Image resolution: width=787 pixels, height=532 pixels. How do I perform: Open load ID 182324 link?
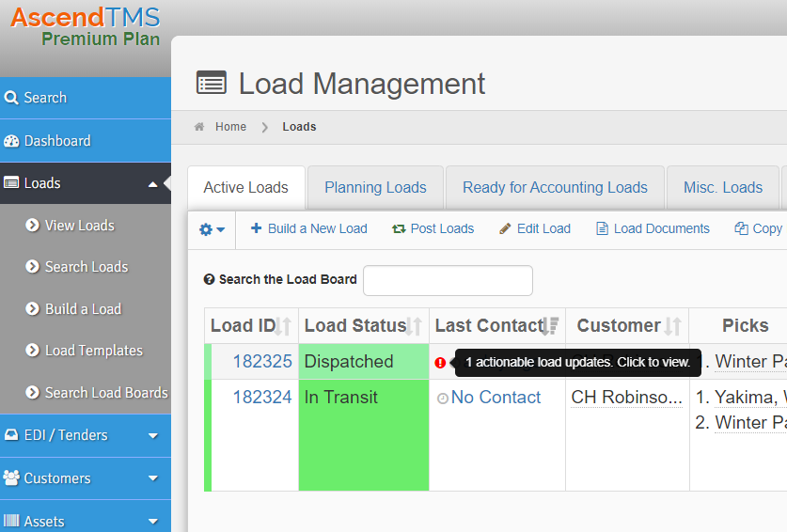[x=262, y=397]
